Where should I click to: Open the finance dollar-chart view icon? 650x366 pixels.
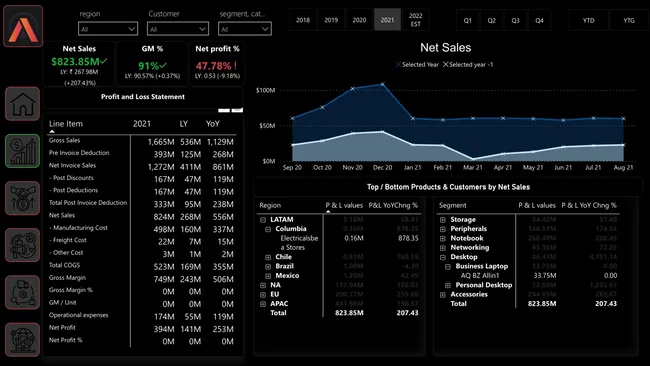[23, 151]
